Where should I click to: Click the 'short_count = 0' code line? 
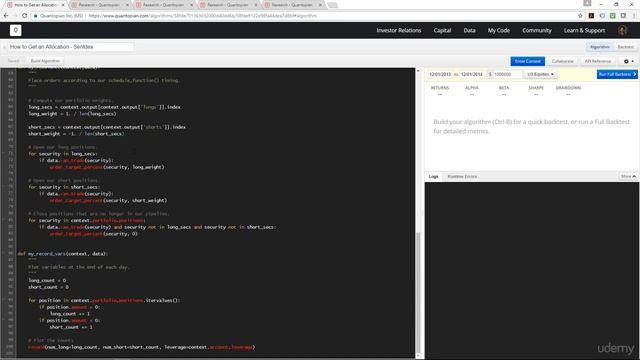point(49,287)
